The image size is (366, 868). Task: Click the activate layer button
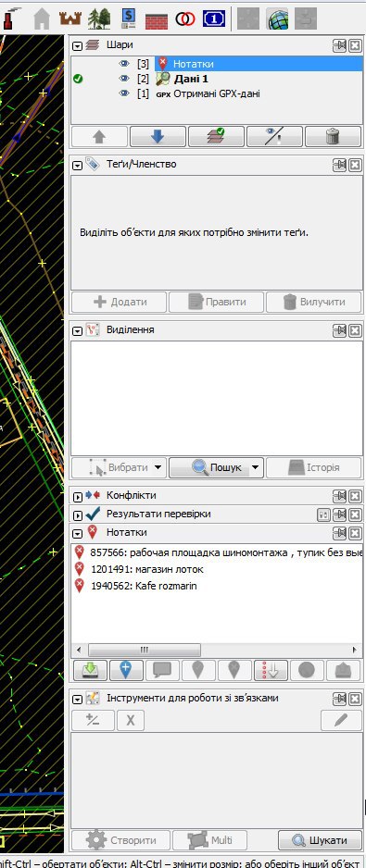(x=216, y=136)
